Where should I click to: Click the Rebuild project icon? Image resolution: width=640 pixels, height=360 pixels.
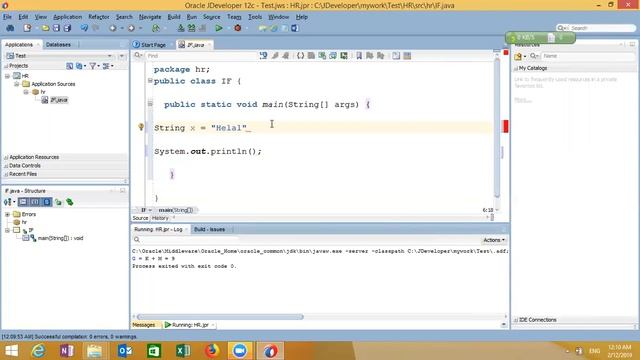point(191,28)
